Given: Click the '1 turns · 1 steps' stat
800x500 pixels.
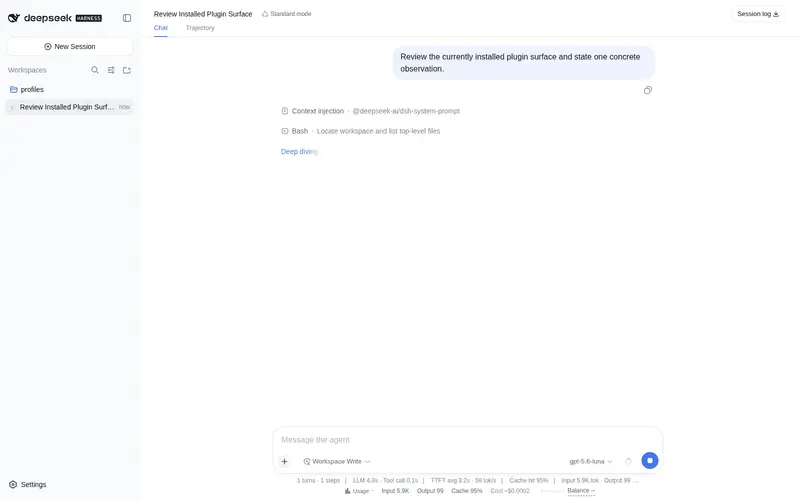Looking at the screenshot, I should pyautogui.click(x=318, y=481).
